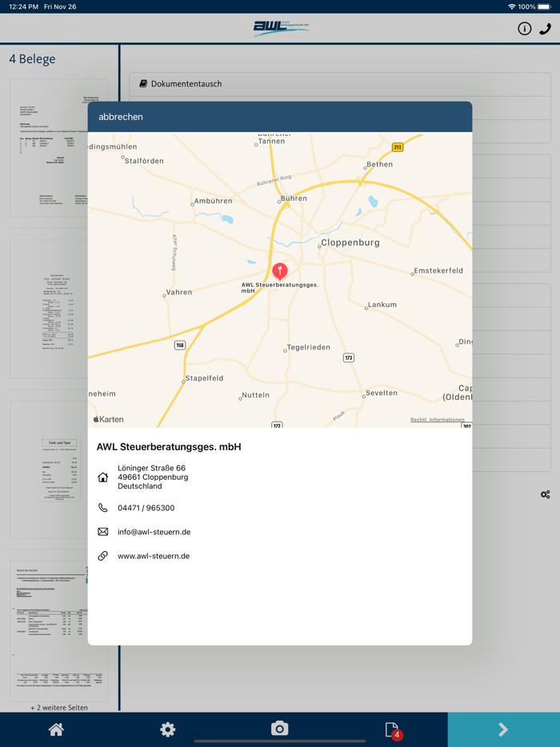
Task: Tap the camera icon to capture receipt
Action: 280,729
